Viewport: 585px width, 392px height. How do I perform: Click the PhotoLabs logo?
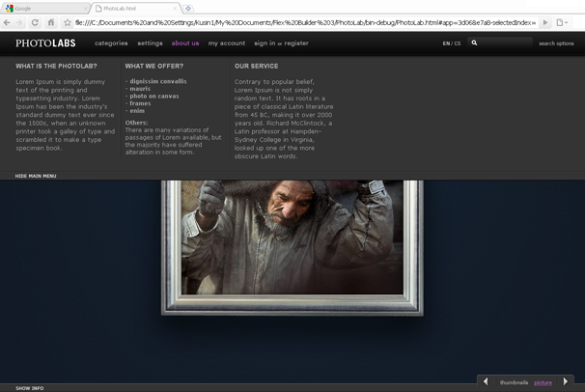[45, 43]
